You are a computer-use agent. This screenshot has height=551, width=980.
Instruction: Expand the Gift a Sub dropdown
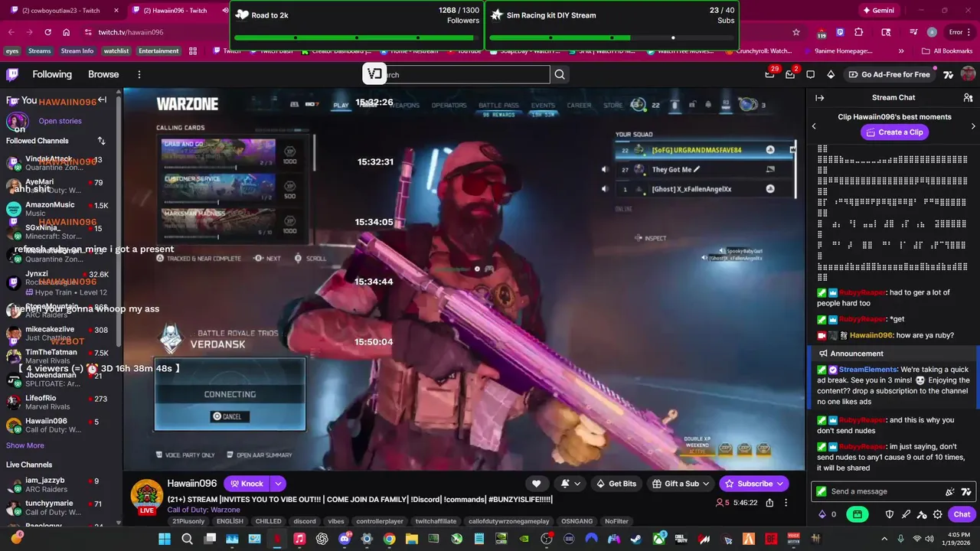(x=705, y=484)
